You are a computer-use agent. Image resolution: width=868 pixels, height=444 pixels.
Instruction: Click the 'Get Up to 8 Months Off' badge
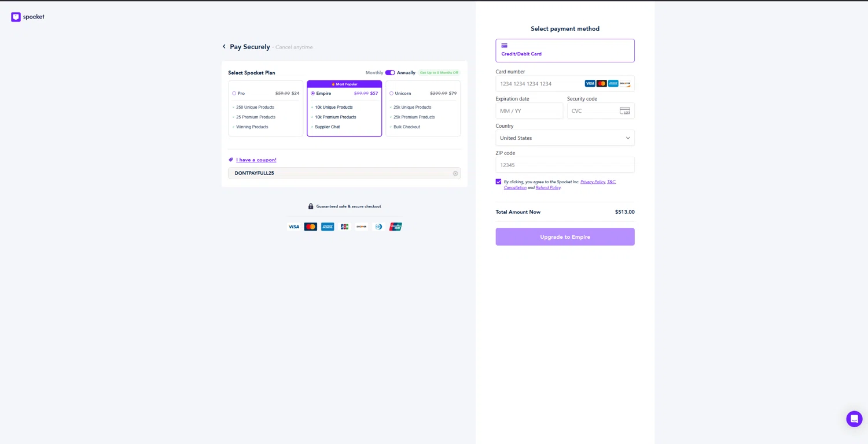pyautogui.click(x=439, y=73)
